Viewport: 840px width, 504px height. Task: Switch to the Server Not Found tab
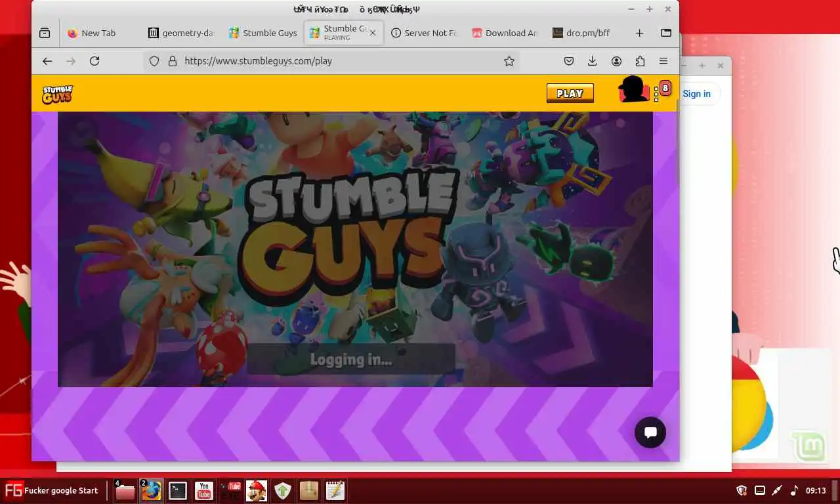coord(424,33)
